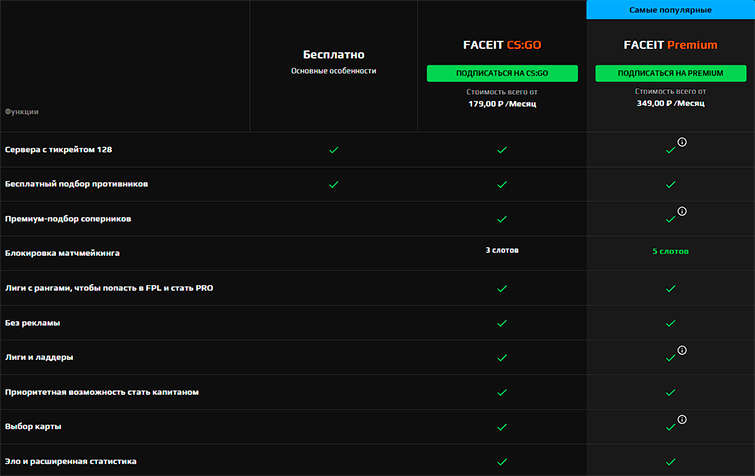The width and height of the screenshot is (755, 476).
Task: Click 'Стоимость всего от' under Premium plan
Action: click(671, 91)
